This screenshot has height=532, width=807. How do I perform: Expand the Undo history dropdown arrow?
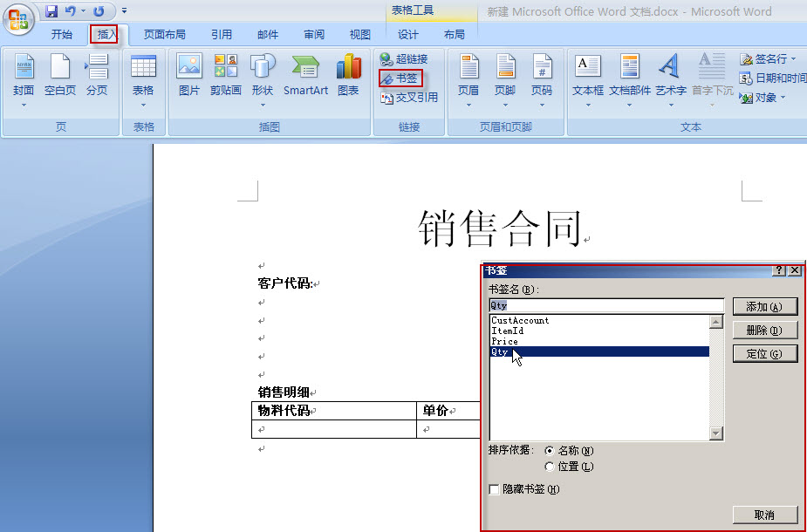click(x=83, y=10)
